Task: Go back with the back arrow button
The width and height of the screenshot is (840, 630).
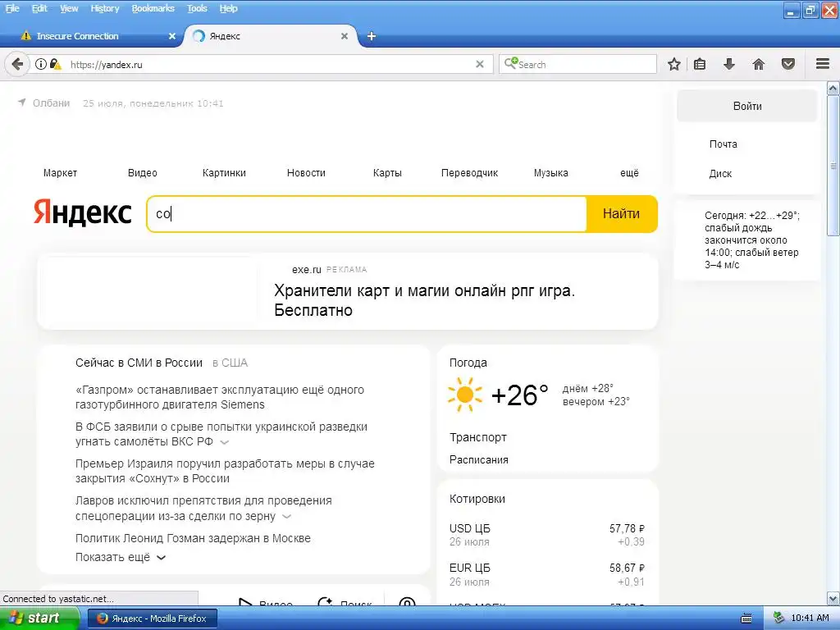Action: point(17,64)
